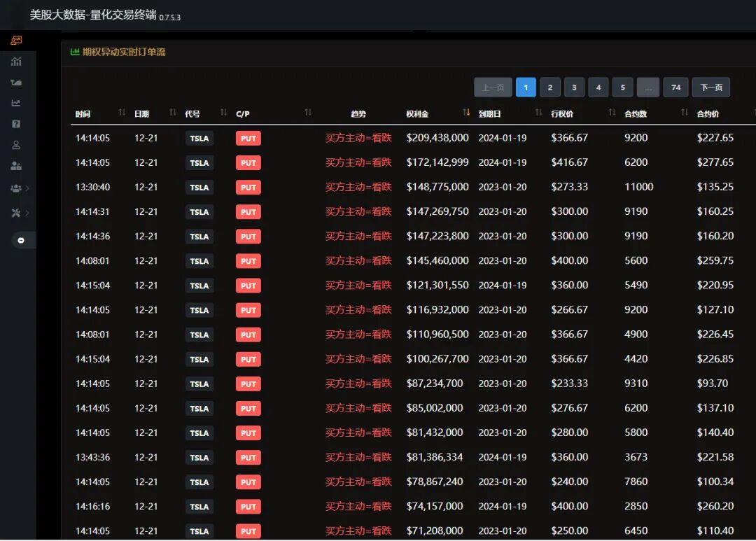756x541 pixels.
Task: Click time cell 14:14:31
Action: tap(92, 211)
